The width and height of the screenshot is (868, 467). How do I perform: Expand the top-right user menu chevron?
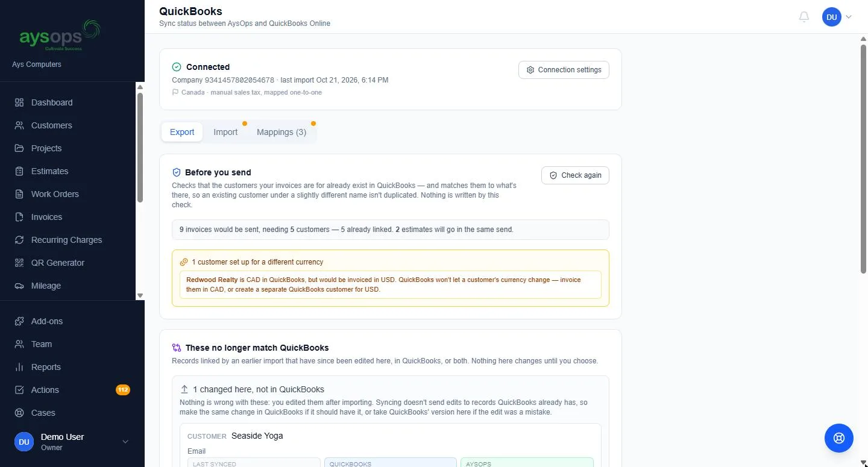(x=849, y=17)
